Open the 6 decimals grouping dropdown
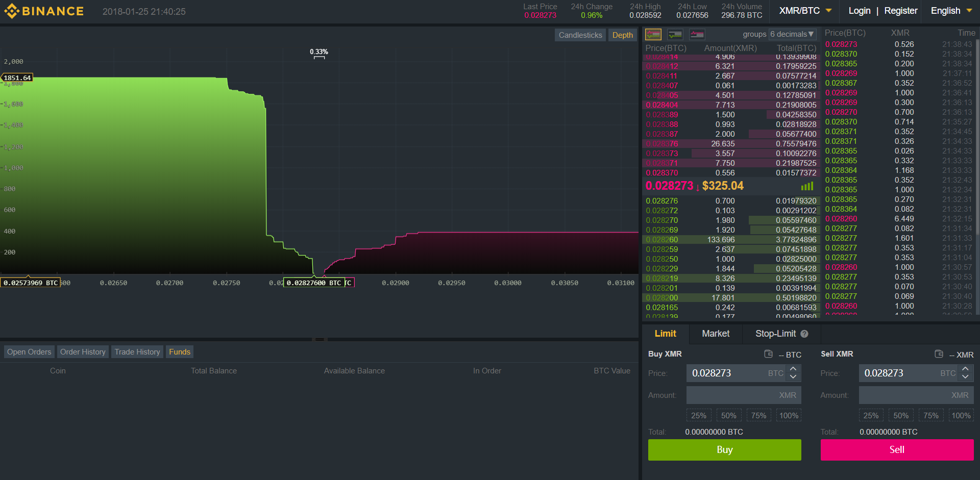The image size is (980, 480). tap(792, 34)
